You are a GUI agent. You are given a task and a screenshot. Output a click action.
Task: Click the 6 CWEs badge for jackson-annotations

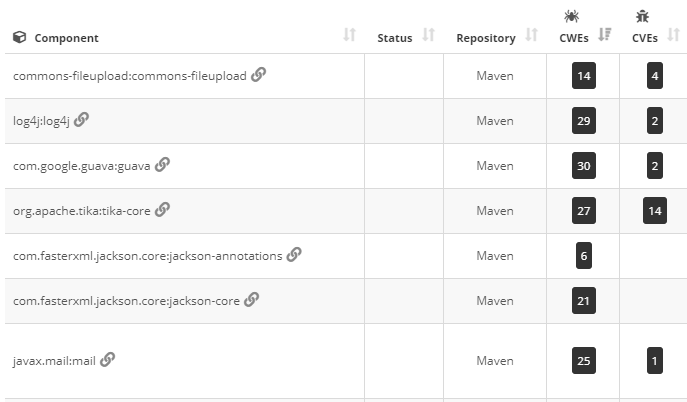coord(584,256)
